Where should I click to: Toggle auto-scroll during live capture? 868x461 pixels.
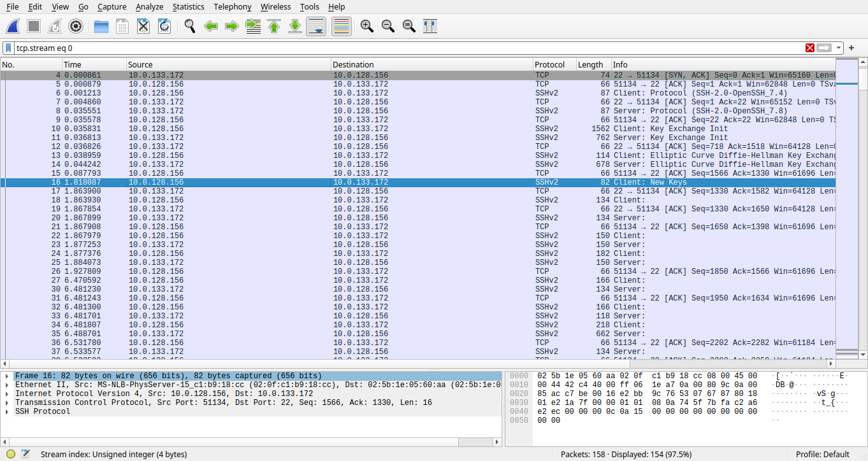pos(316,26)
